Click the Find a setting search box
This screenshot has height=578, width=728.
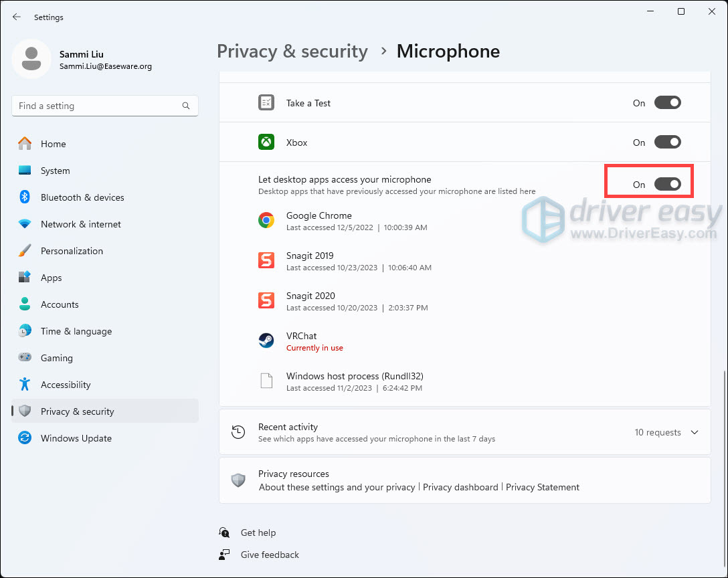pyautogui.click(x=97, y=106)
